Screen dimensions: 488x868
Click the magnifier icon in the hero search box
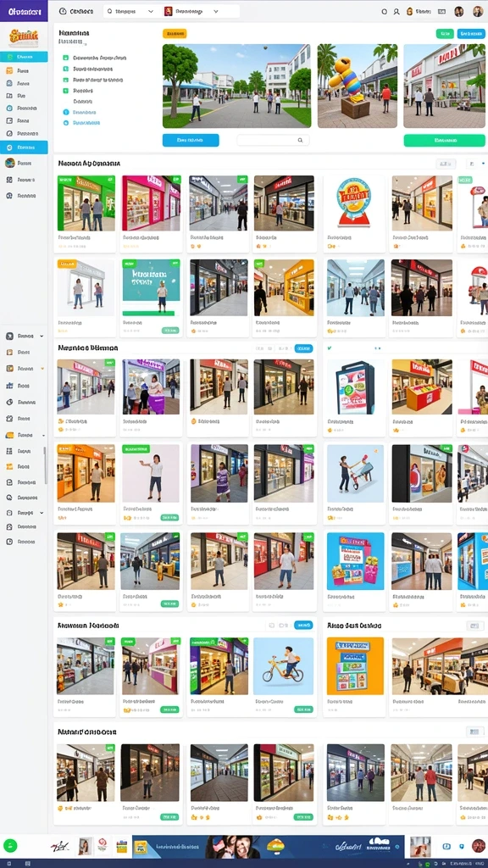[301, 141]
